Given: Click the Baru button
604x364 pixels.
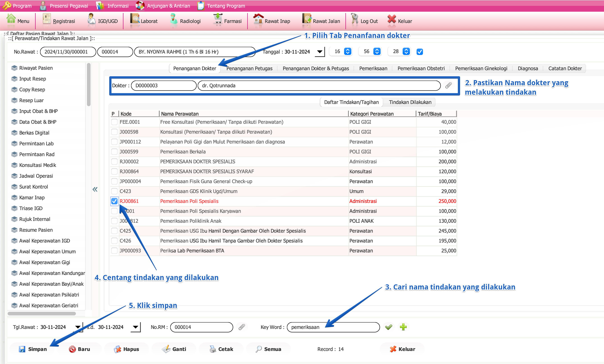Looking at the screenshot, I should click(x=79, y=349).
